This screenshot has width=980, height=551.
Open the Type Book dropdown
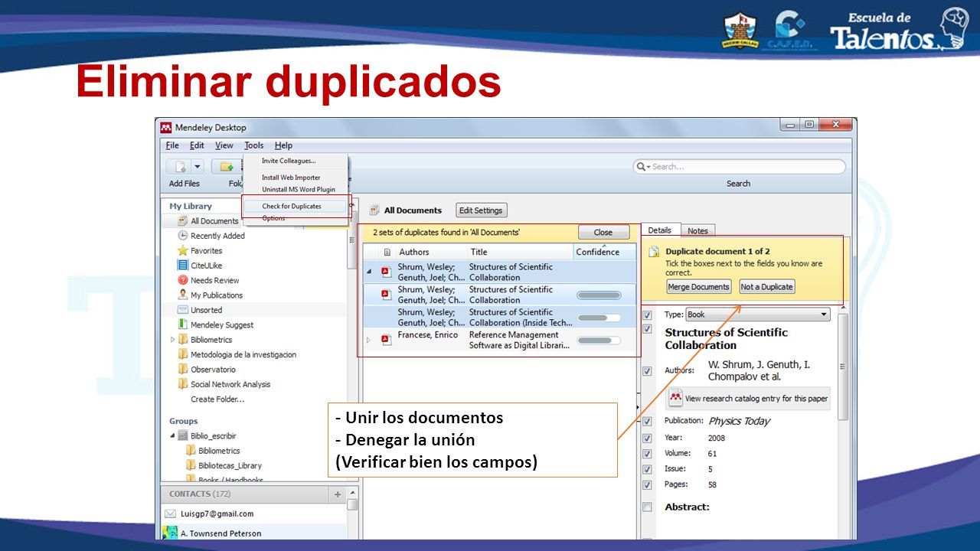[x=757, y=315]
